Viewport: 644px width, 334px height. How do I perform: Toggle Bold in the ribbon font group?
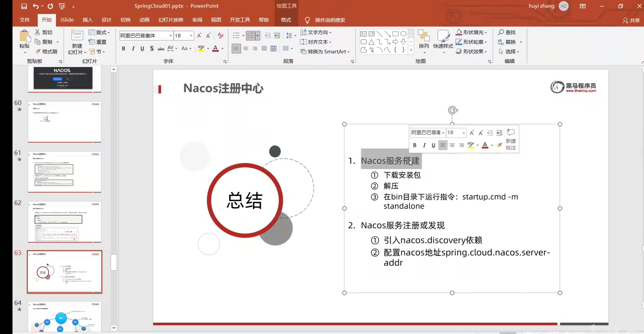124,49
